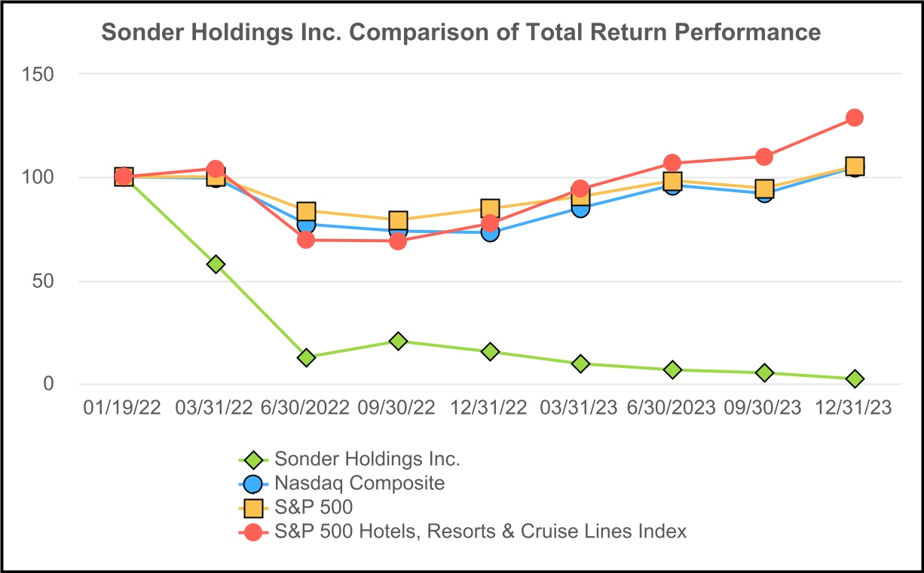Select the "S&P 500" legend text
This screenshot has height=573, width=924.
(314, 507)
